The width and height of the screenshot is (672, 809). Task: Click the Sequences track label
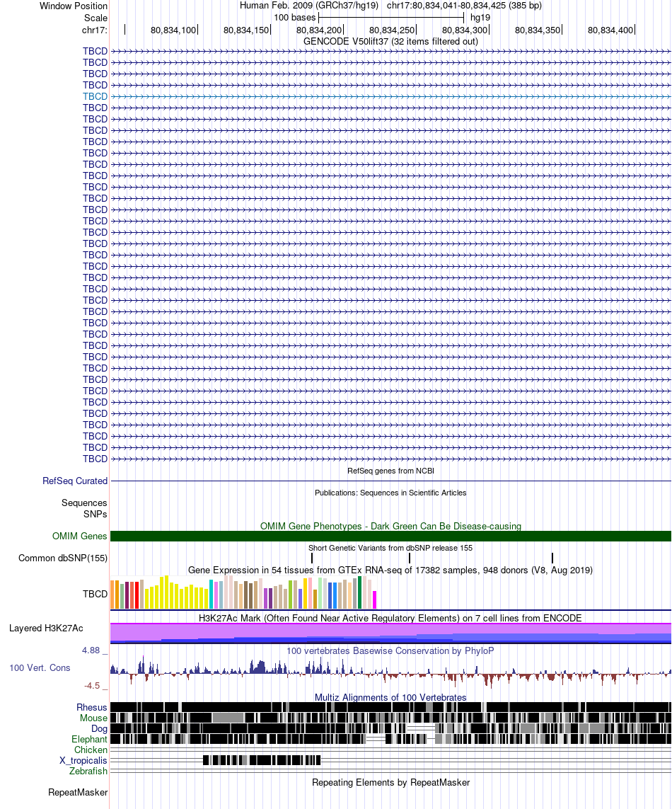[84, 503]
